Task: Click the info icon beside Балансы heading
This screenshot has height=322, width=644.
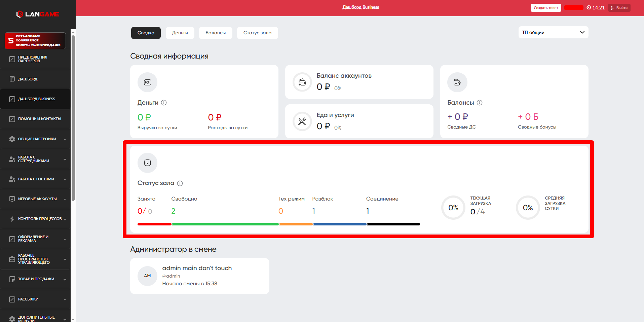Action: tap(480, 103)
